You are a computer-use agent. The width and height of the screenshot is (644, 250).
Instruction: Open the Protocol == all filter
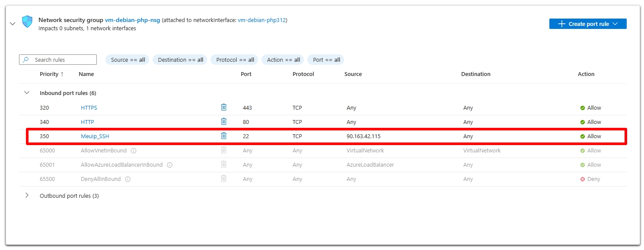pyautogui.click(x=235, y=60)
